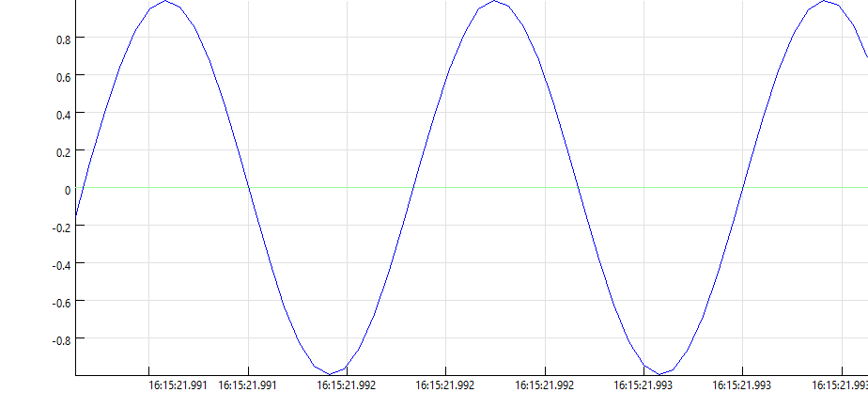Select the first 16:15:21.993 time label
The height and width of the screenshot is (408, 868).
tap(643, 385)
